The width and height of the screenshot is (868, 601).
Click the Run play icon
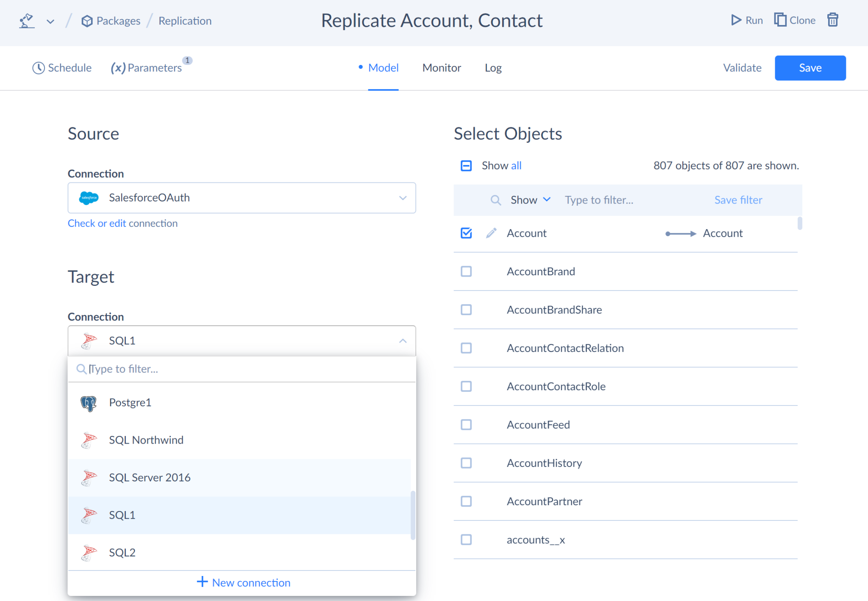pos(736,20)
